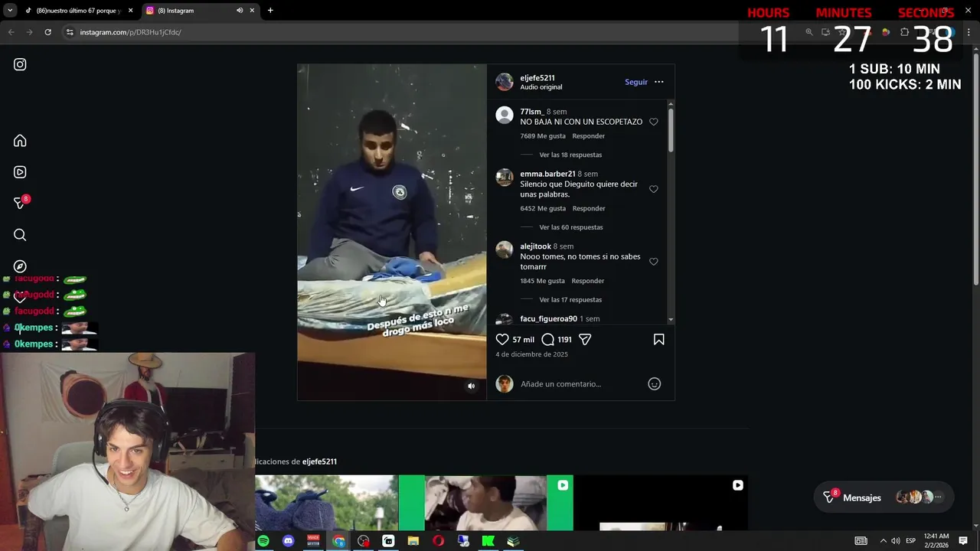Viewport: 980px width, 551px height.
Task: Open the three-dot post options menu
Action: (658, 82)
